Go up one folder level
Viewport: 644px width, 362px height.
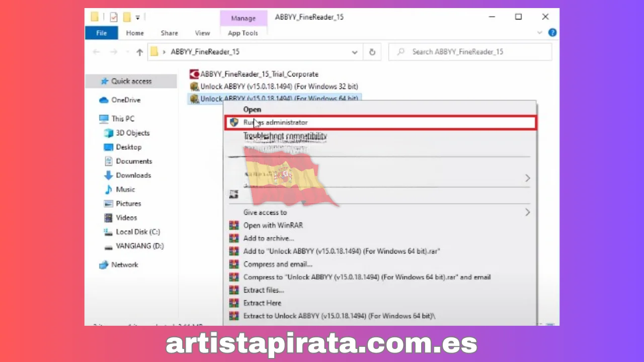[139, 52]
